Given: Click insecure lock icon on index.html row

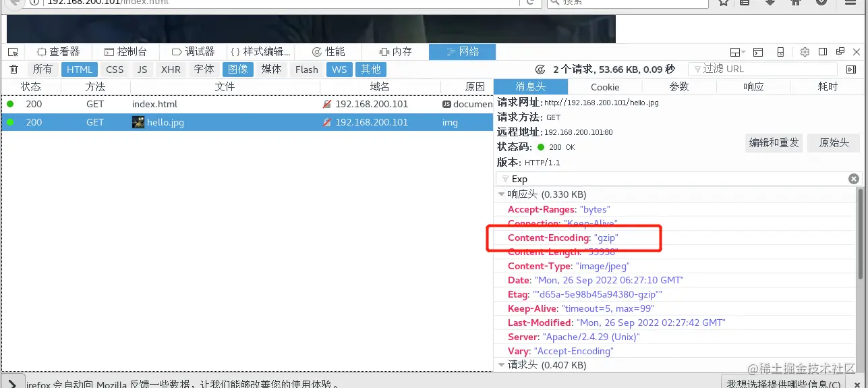Looking at the screenshot, I should click(x=327, y=105).
